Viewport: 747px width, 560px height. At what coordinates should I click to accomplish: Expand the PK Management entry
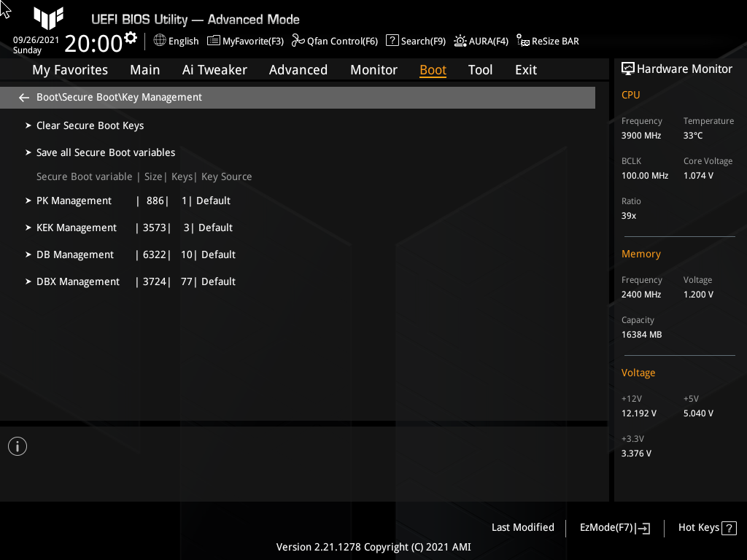click(x=74, y=200)
